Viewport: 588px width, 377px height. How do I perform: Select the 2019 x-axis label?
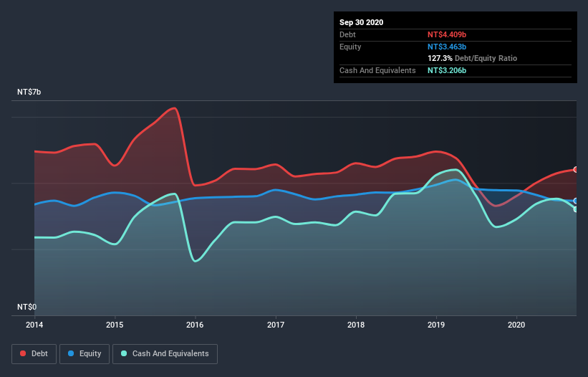(436, 325)
